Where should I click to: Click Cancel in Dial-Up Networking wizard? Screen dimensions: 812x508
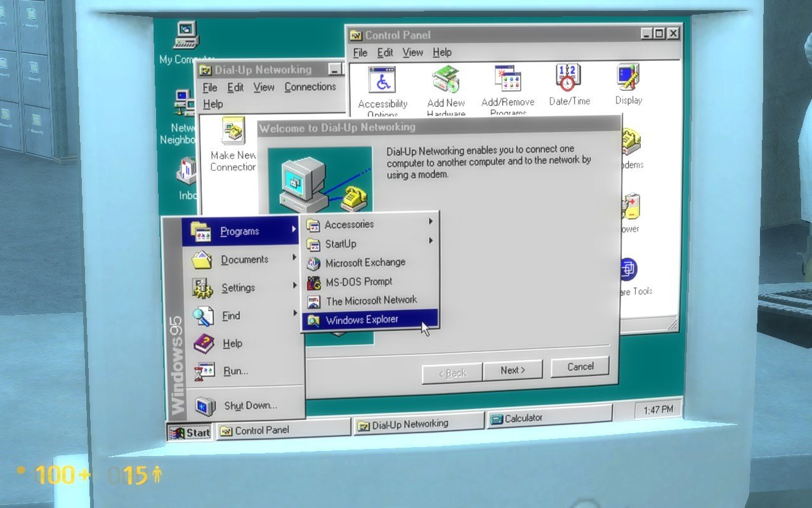[x=580, y=367]
